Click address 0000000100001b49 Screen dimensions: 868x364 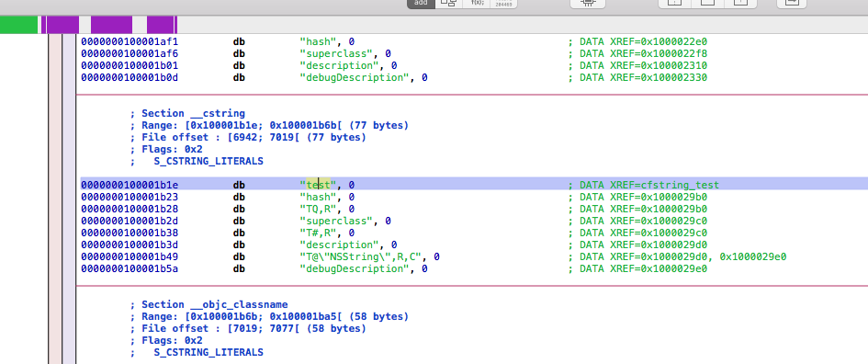[130, 256]
